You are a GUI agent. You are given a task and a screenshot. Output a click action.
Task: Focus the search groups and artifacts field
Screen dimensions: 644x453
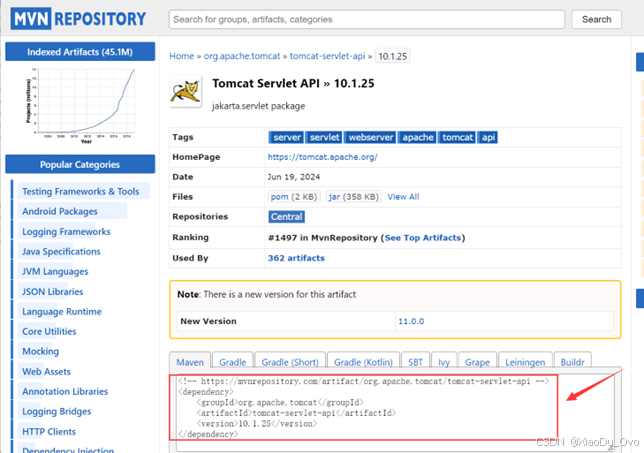(367, 19)
